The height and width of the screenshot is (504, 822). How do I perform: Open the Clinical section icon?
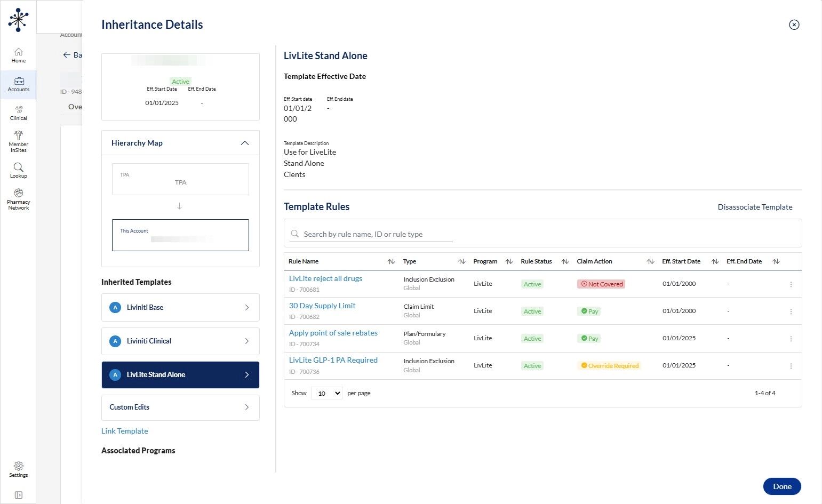[x=18, y=110]
